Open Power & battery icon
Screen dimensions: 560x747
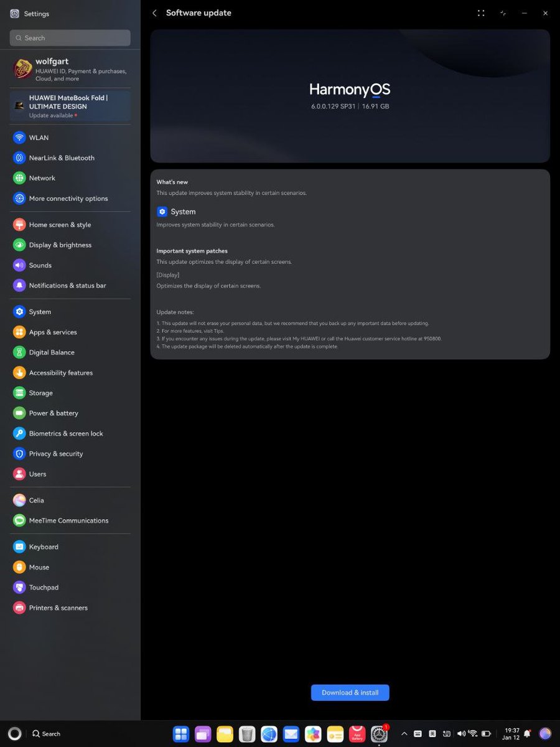click(x=19, y=413)
